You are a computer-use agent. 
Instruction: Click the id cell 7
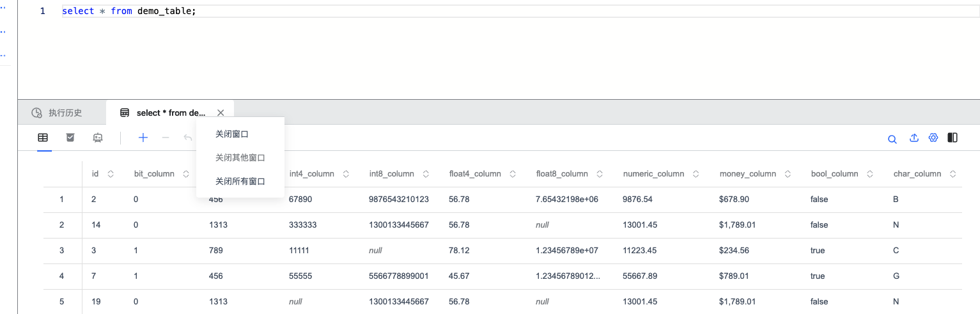(x=94, y=276)
